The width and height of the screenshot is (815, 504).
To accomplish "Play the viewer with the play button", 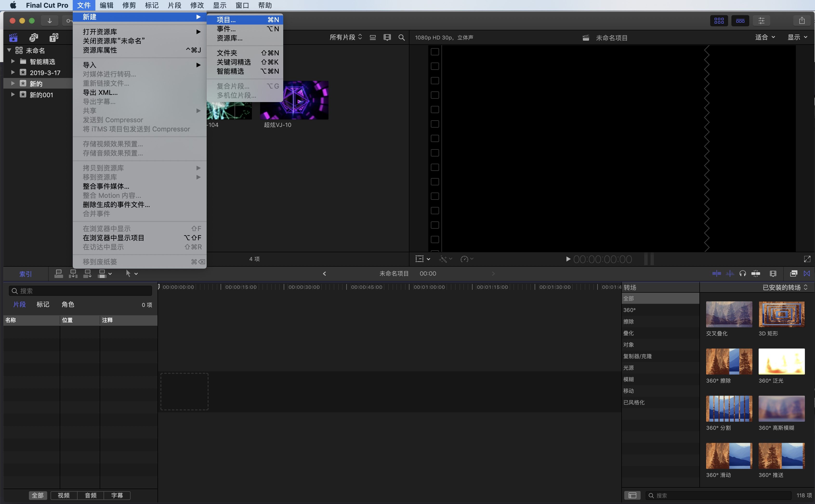I will (x=568, y=259).
